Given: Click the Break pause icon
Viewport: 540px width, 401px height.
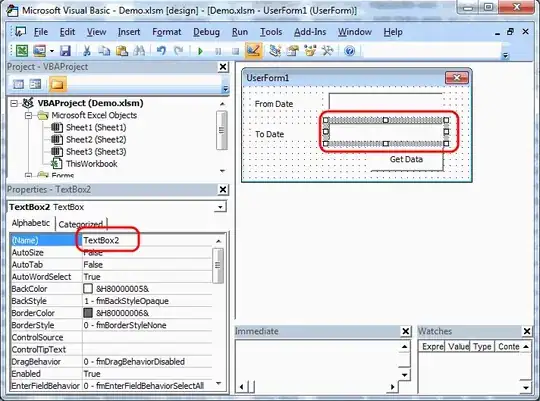Looking at the screenshot, I should (218, 51).
